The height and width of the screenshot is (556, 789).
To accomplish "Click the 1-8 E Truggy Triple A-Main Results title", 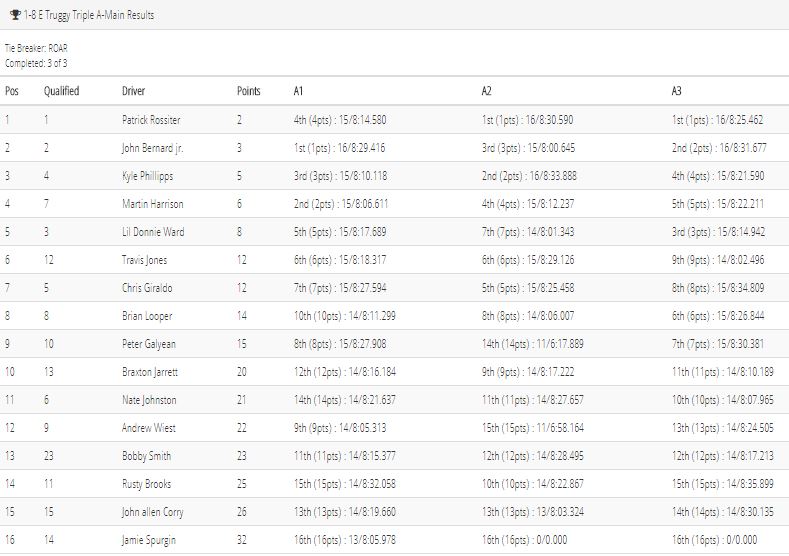I will [89, 15].
